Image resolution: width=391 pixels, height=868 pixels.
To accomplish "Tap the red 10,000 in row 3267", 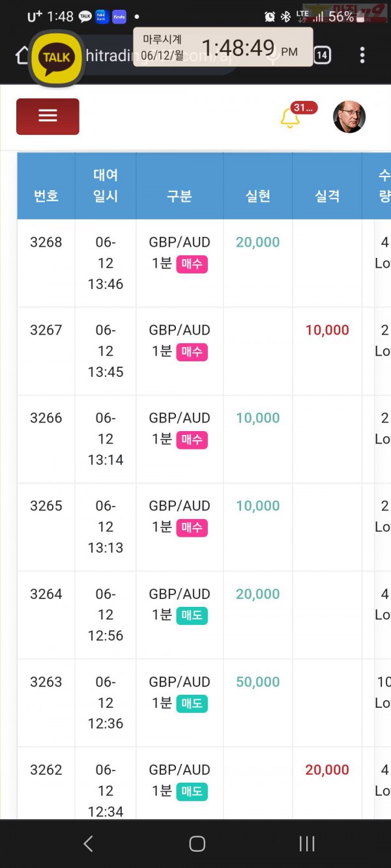I will click(x=327, y=330).
